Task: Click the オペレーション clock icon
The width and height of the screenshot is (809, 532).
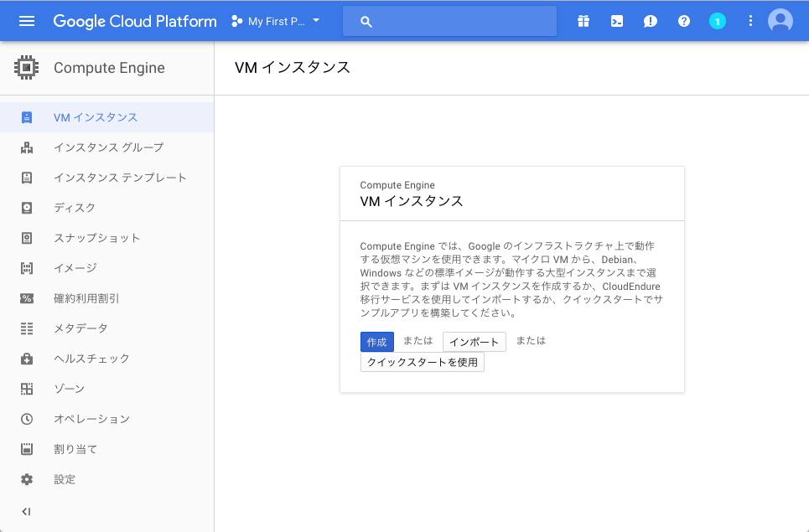Action: click(x=26, y=419)
